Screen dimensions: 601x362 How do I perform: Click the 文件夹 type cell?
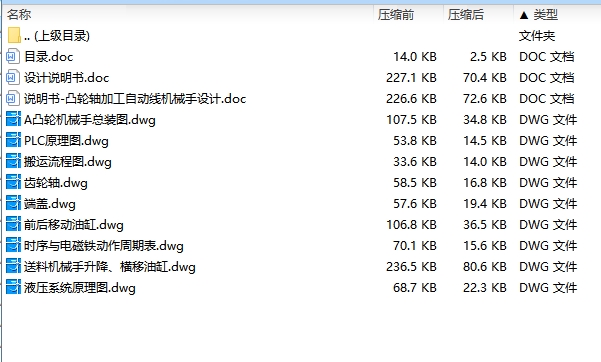point(537,36)
